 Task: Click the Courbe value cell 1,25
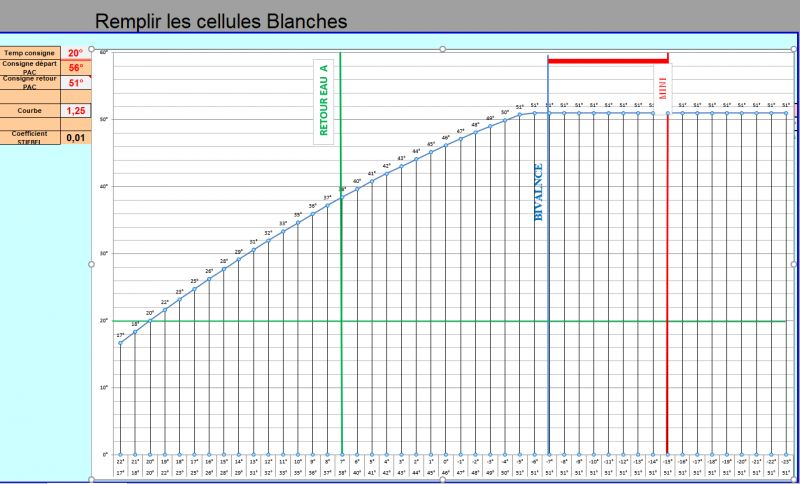click(x=75, y=111)
